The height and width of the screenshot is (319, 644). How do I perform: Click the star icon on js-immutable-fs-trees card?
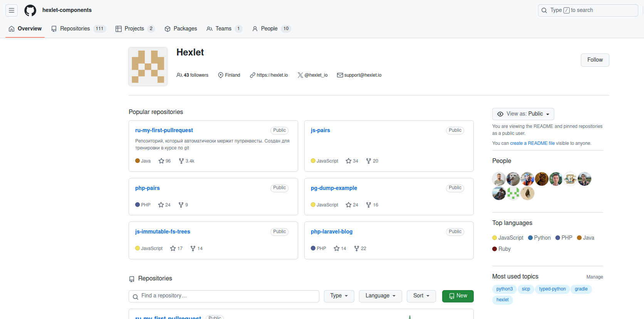click(173, 248)
